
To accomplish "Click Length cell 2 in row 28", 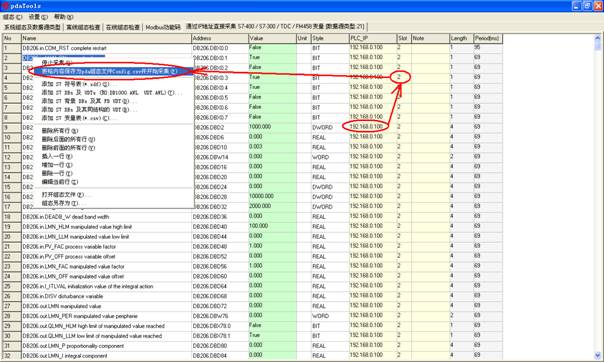I will [x=461, y=316].
